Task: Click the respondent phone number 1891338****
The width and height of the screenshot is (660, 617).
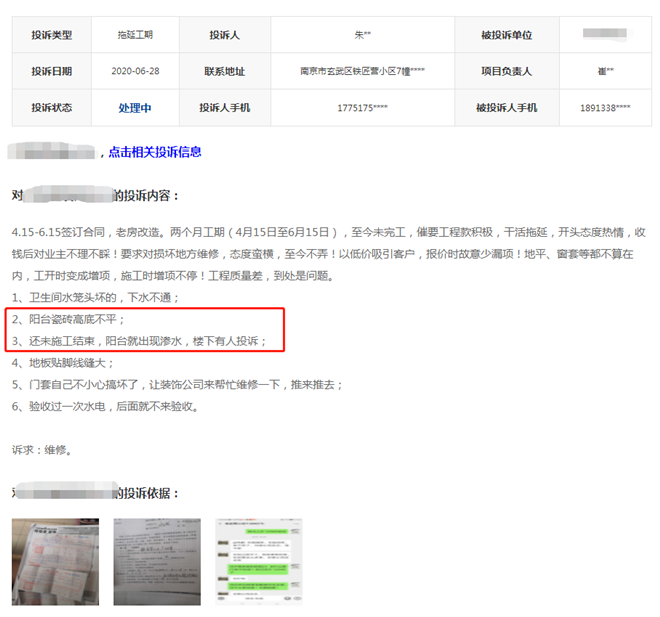Action: coord(604,107)
